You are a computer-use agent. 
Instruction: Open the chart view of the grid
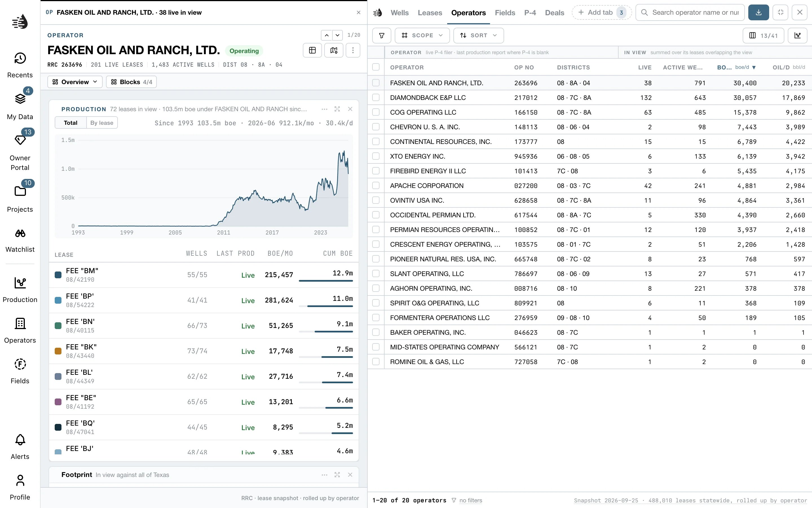[x=798, y=35]
